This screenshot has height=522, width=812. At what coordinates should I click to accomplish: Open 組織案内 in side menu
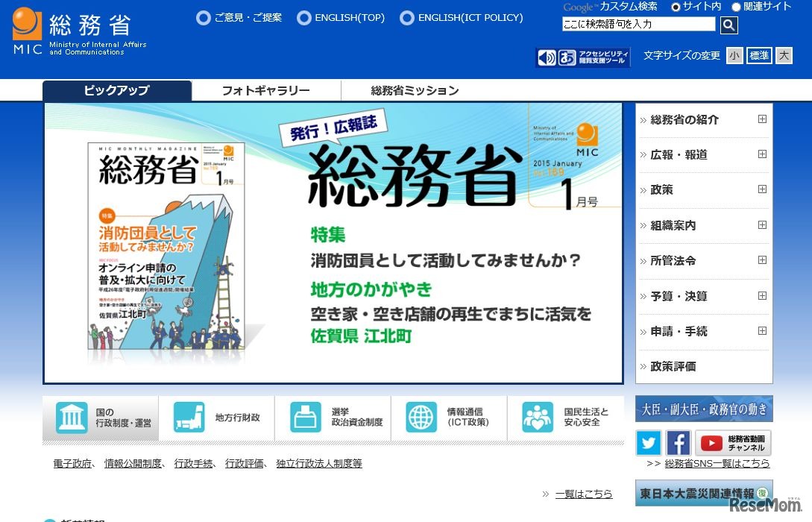pos(673,225)
